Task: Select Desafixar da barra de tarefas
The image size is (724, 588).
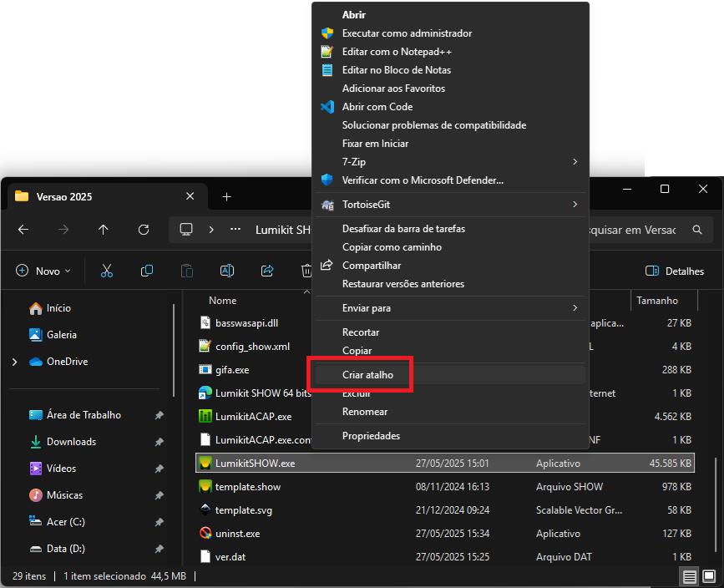Action: pos(450,229)
